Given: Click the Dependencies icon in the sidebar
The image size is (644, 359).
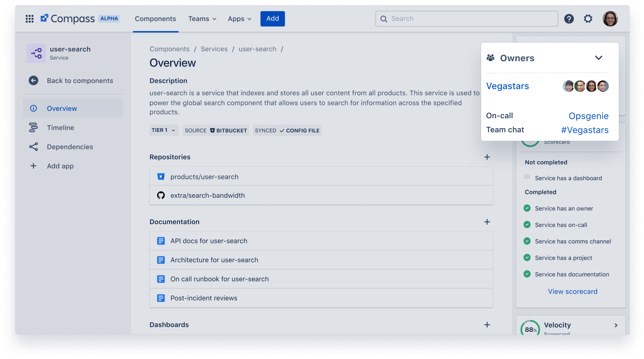Looking at the screenshot, I should click(33, 146).
